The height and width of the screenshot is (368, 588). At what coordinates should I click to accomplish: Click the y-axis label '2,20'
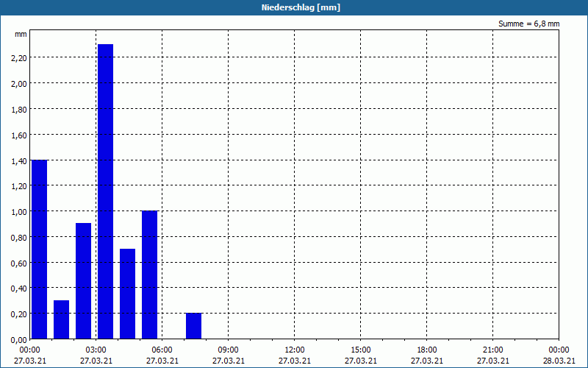(19, 58)
